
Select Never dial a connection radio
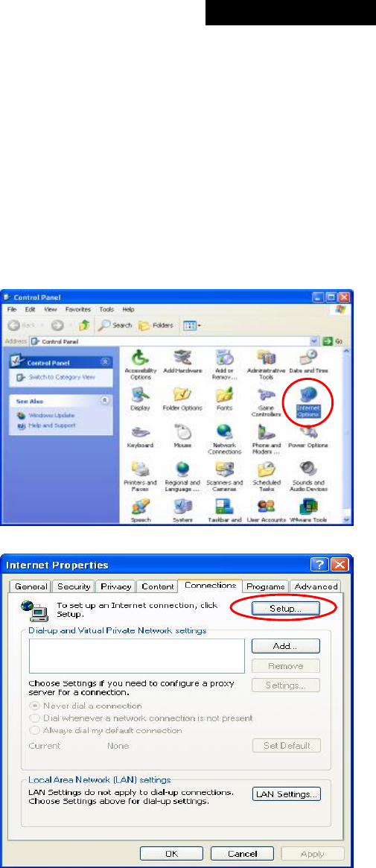pos(86,706)
